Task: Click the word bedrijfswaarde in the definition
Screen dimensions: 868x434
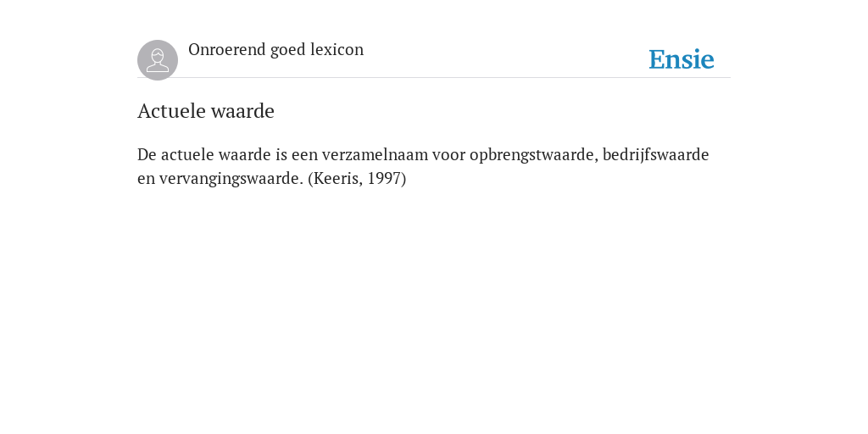Action: click(655, 154)
